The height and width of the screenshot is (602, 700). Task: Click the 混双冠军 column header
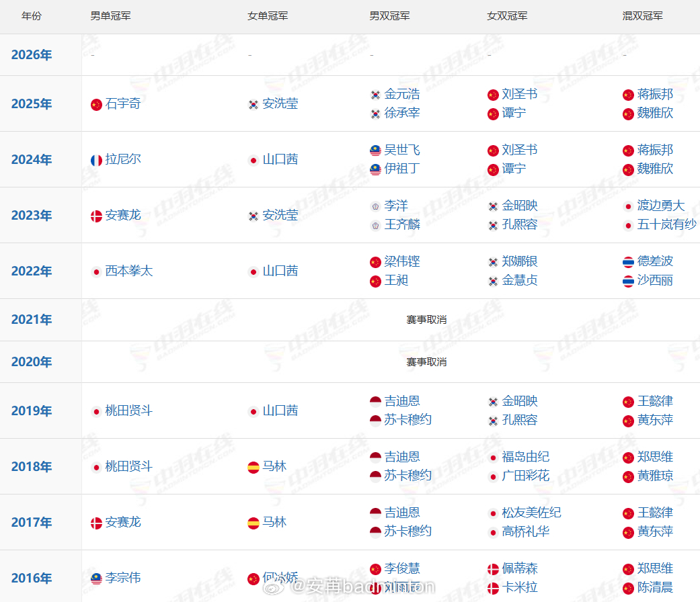click(642, 16)
